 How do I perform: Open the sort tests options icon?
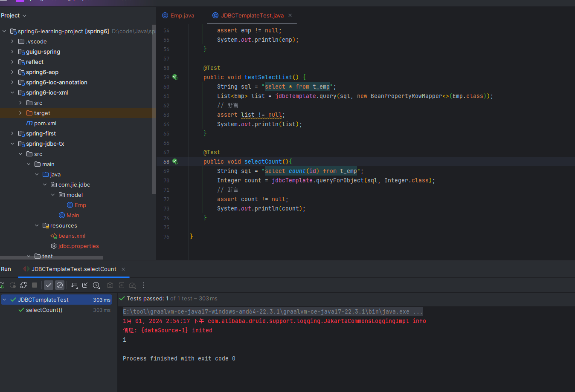(74, 285)
